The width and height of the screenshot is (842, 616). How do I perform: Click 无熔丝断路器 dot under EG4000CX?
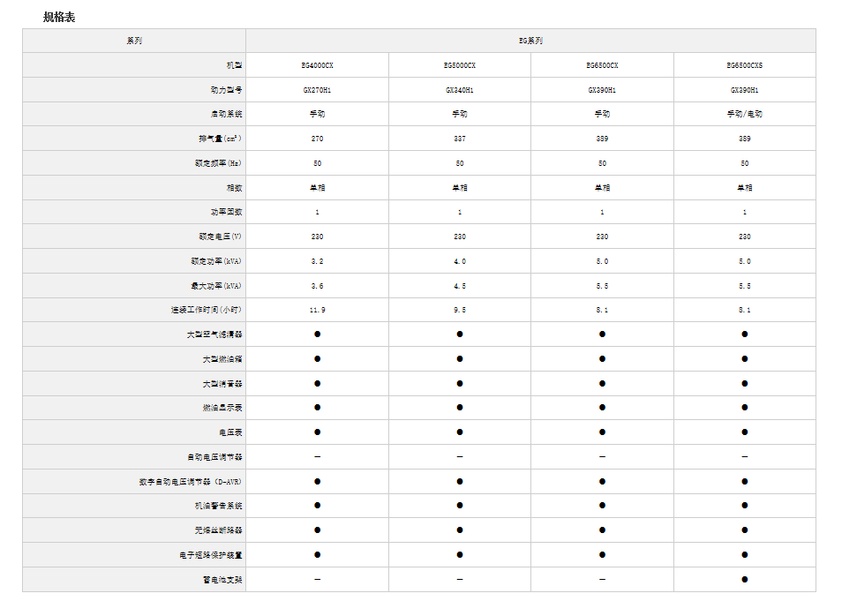point(318,530)
